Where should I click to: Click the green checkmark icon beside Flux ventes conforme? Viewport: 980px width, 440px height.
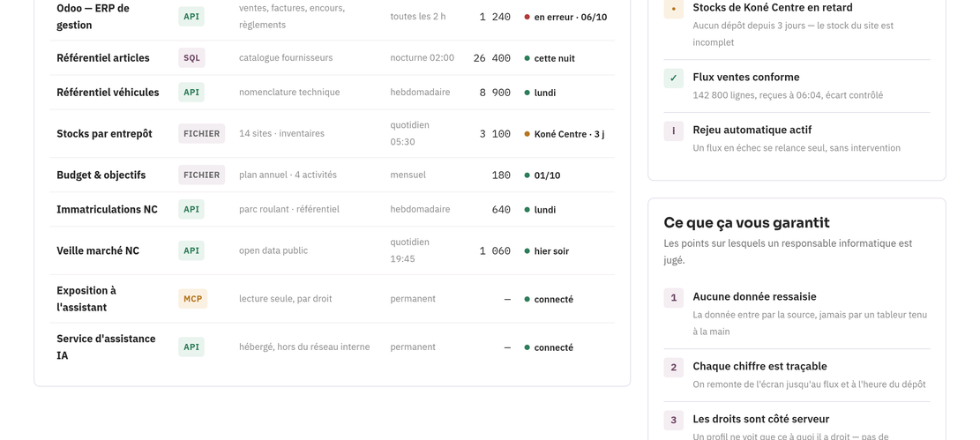click(673, 78)
